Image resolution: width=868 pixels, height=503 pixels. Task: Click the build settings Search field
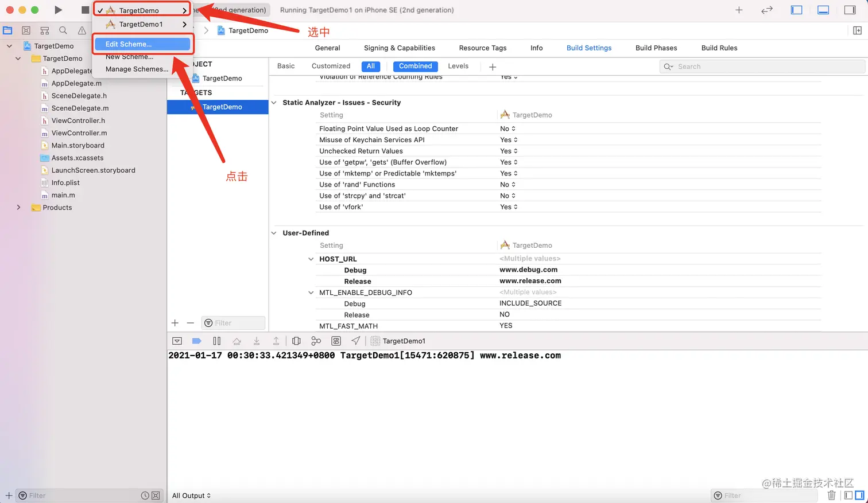[762, 67]
